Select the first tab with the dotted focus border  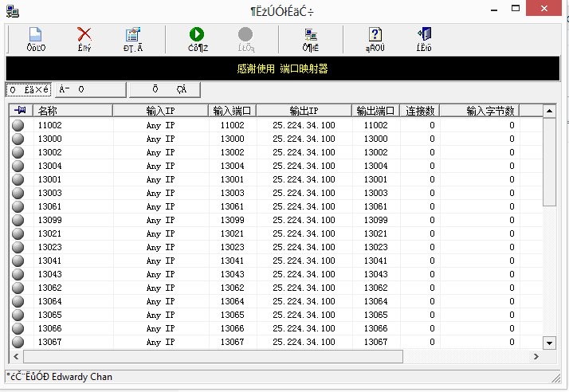(29, 90)
